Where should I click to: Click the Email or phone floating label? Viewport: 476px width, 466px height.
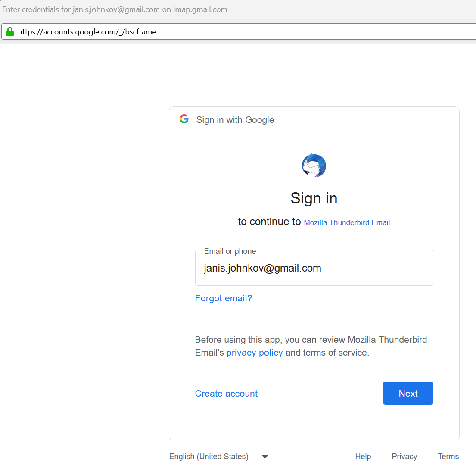pos(230,251)
